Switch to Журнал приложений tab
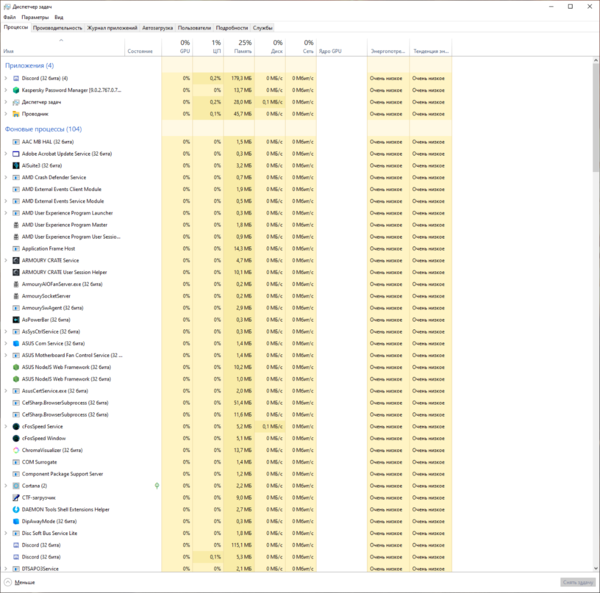 click(112, 28)
